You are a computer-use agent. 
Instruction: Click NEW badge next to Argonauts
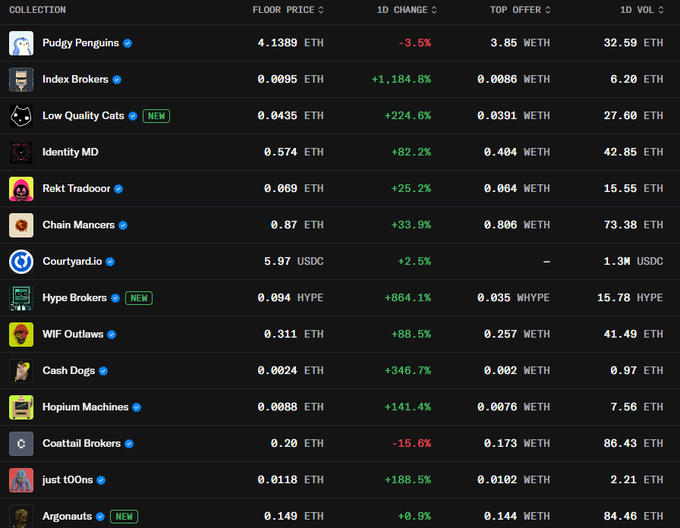[x=124, y=516]
